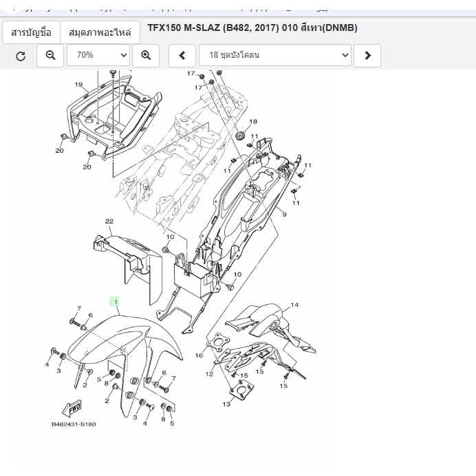
Task: Select part number 19 label
Action: (78, 85)
